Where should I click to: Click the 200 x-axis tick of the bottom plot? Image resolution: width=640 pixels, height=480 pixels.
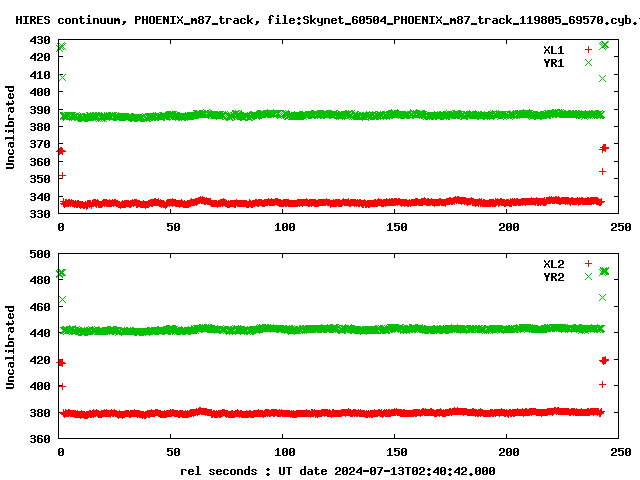tap(509, 452)
